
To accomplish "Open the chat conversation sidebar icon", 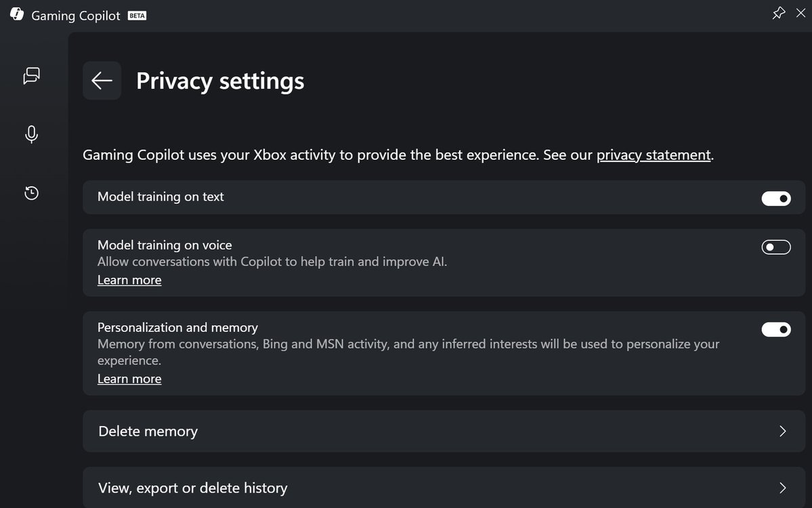I will [x=31, y=76].
